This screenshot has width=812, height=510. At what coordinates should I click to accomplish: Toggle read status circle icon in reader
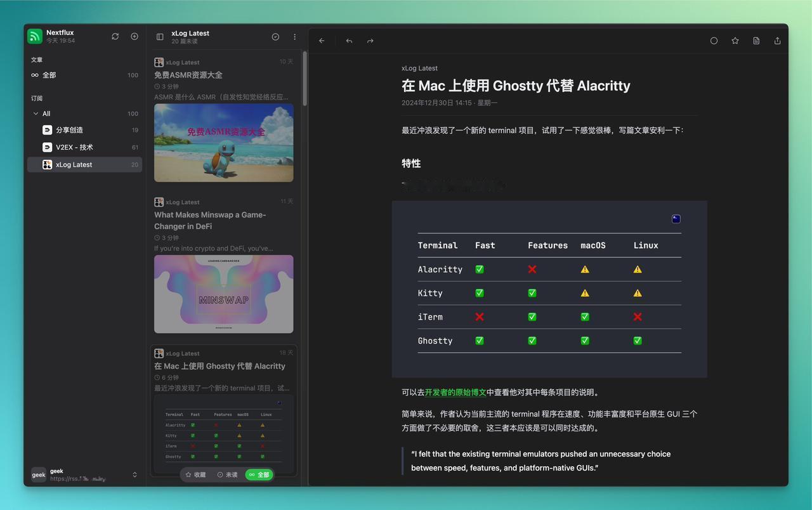(x=714, y=41)
